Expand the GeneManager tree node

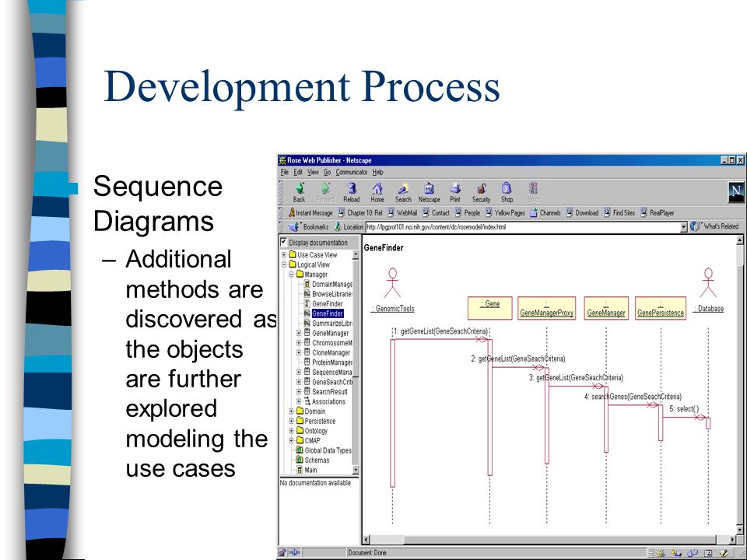click(x=299, y=333)
